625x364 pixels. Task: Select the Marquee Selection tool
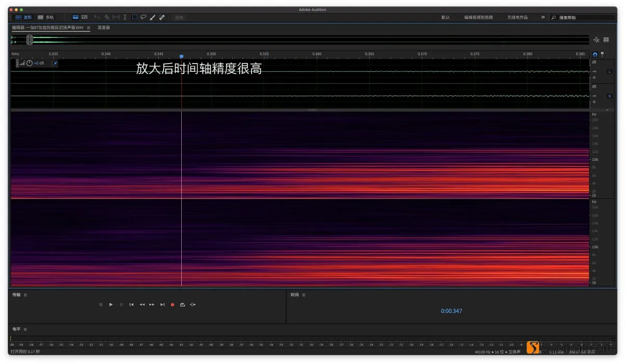pyautogui.click(x=134, y=17)
